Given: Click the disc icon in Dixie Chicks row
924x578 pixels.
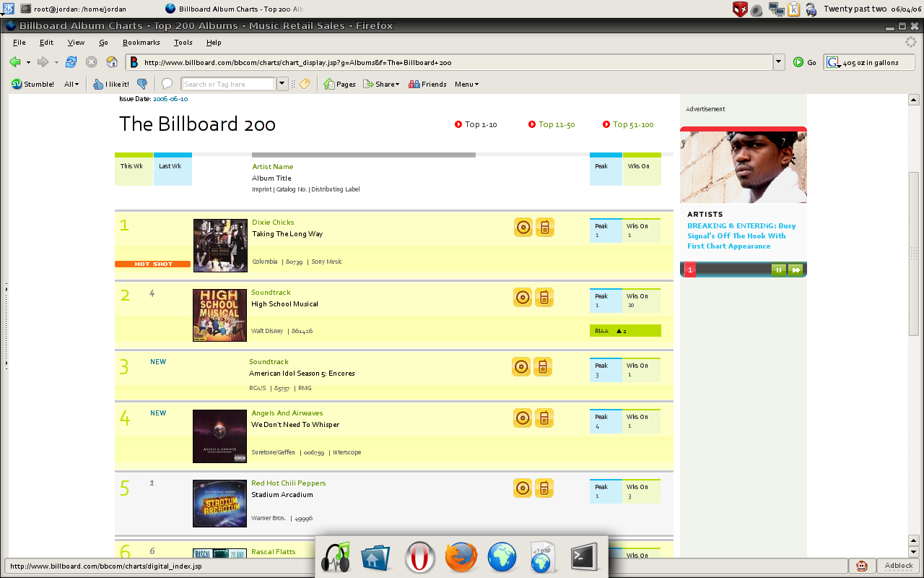Looking at the screenshot, I should coord(523,227).
